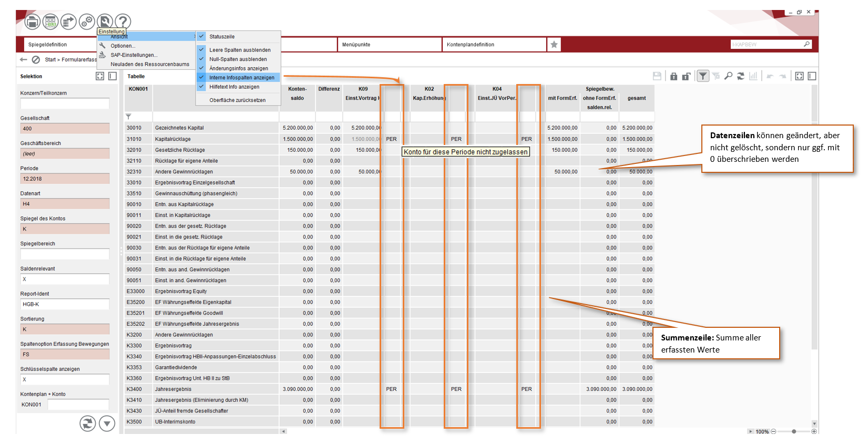868x445 pixels.
Task: Toggle Interne Infospalten anzeigen
Action: pyautogui.click(x=238, y=77)
